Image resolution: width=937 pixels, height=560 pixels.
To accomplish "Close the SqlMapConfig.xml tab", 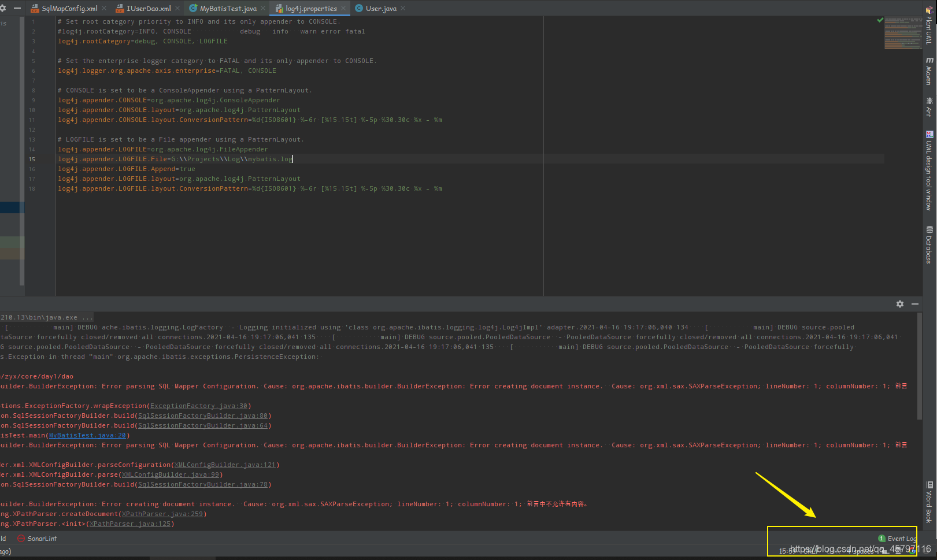I will (x=104, y=9).
